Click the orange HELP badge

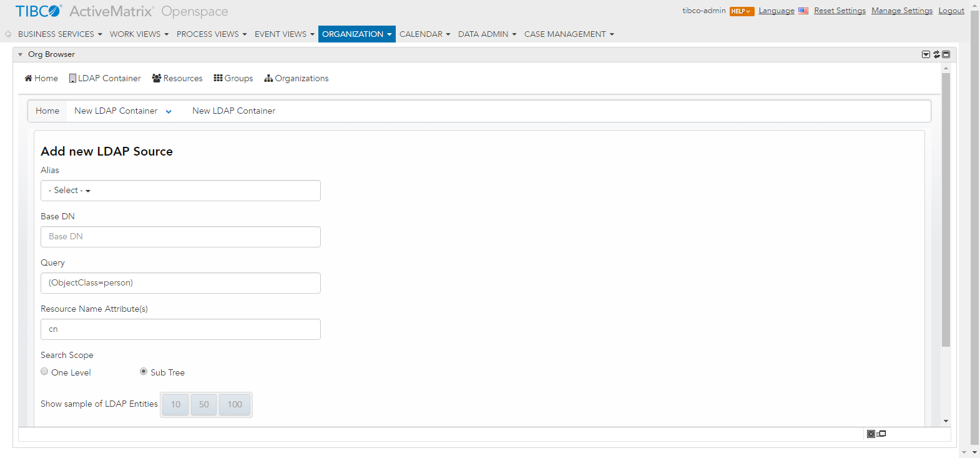click(x=742, y=11)
